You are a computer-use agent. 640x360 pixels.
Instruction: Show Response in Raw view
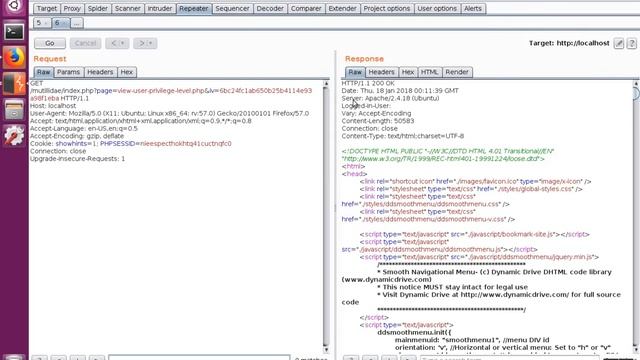tap(355, 72)
